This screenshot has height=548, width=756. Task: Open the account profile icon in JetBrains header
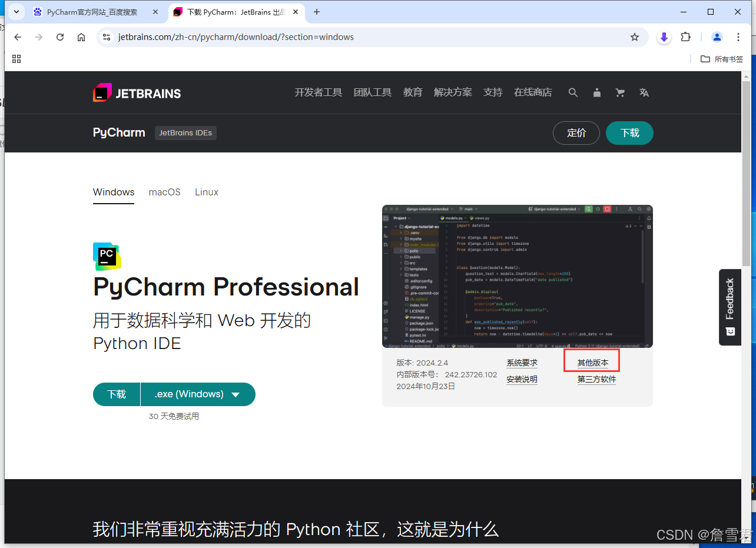[x=597, y=92]
